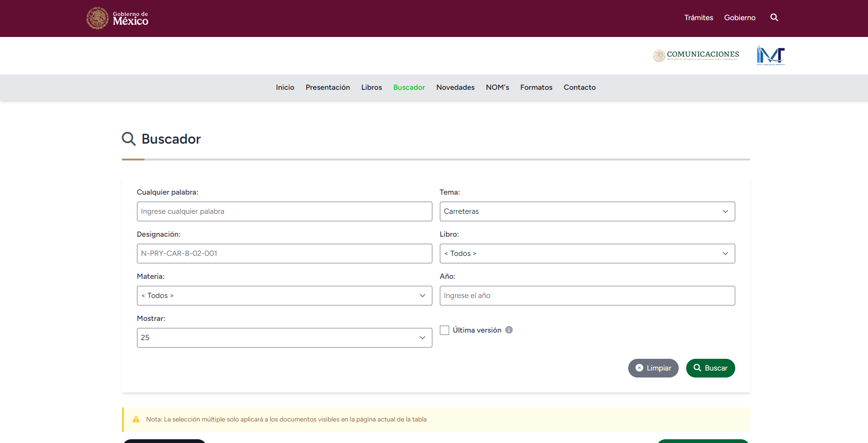Open the Mostrar dropdown set to 25
Image resolution: width=868 pixels, height=443 pixels.
[x=284, y=338]
